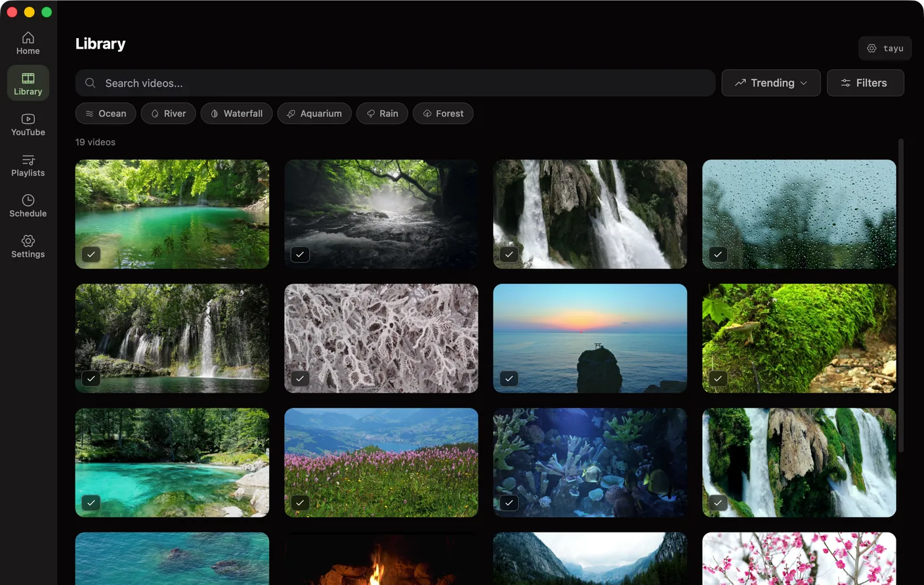Open the mountain valley thumbnail

tap(590, 559)
